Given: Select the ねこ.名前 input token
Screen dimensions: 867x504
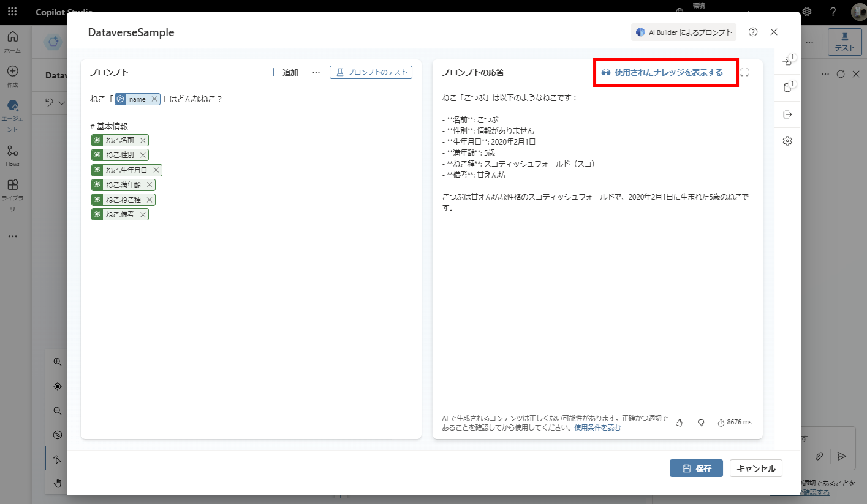Looking at the screenshot, I should [119, 140].
